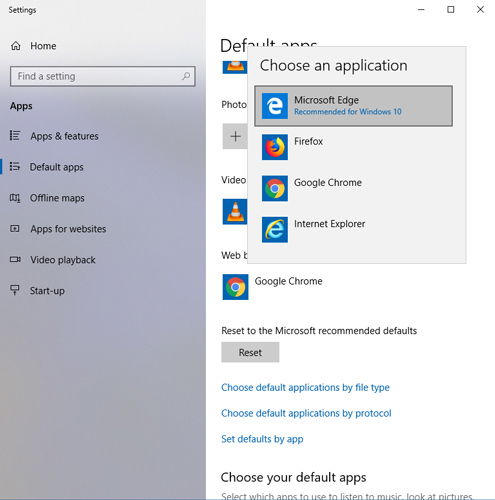
Task: Switch to the Video playback settings
Action: click(53, 260)
